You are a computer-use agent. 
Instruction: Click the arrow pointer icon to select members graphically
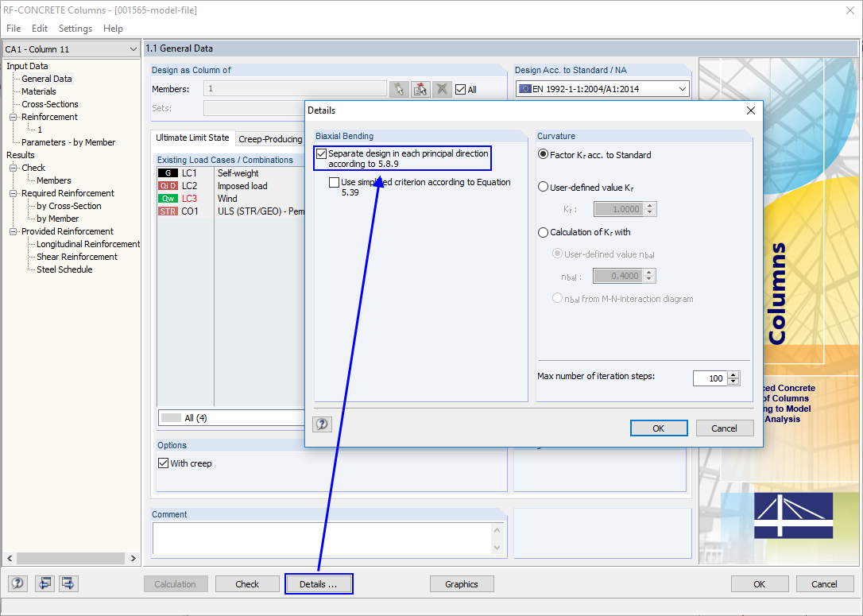pos(399,89)
